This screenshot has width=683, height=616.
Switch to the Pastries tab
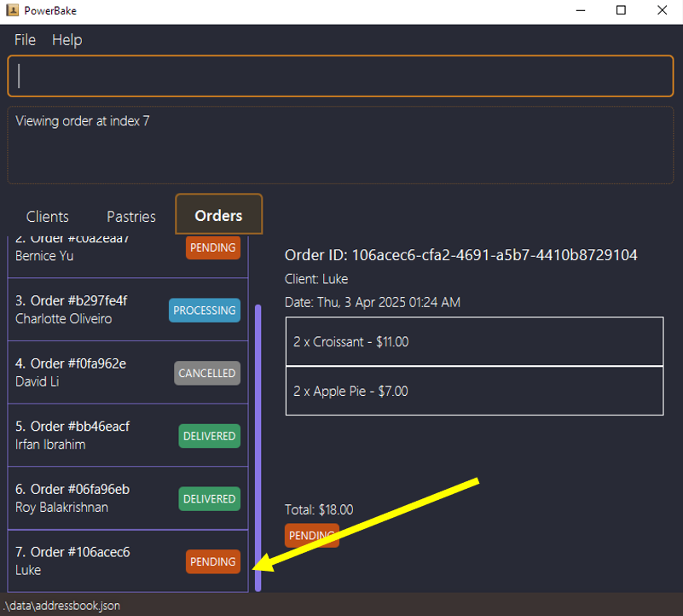131,217
